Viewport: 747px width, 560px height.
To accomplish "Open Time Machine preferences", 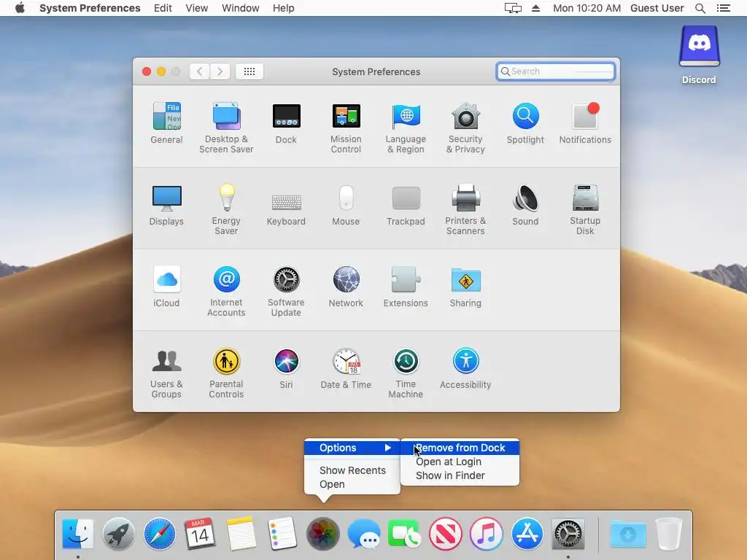I will pyautogui.click(x=406, y=373).
